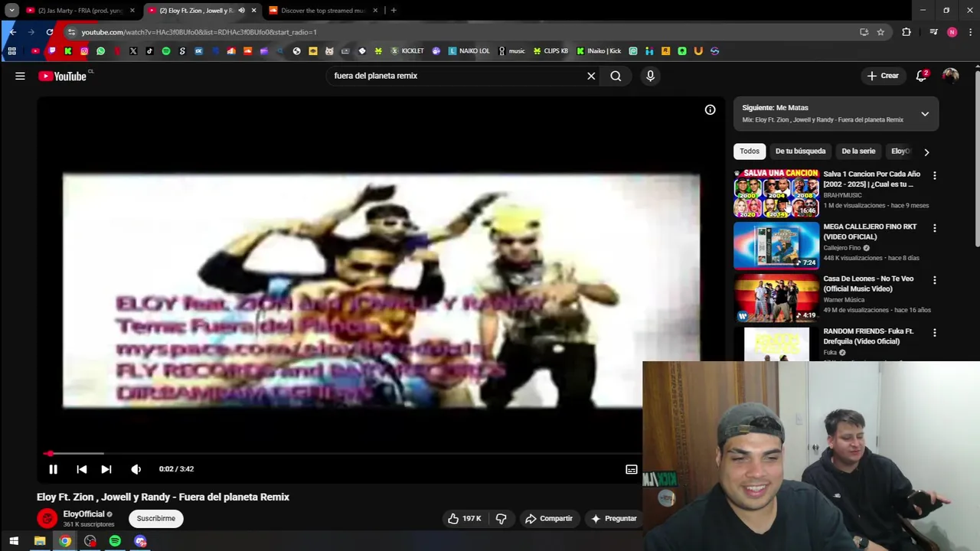
Task: Open the notifications bell
Action: click(x=921, y=76)
